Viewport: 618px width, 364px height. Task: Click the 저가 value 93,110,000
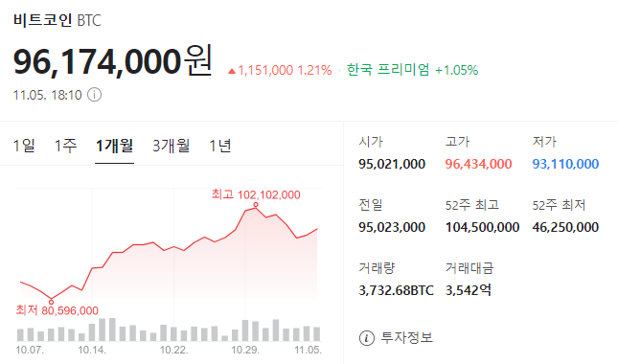point(565,164)
